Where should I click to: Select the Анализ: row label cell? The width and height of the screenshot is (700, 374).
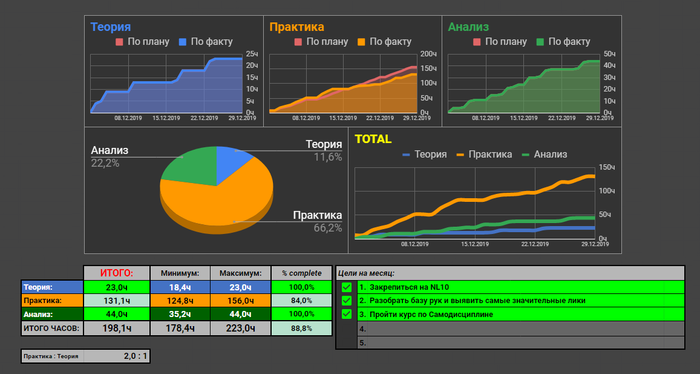tap(52, 314)
